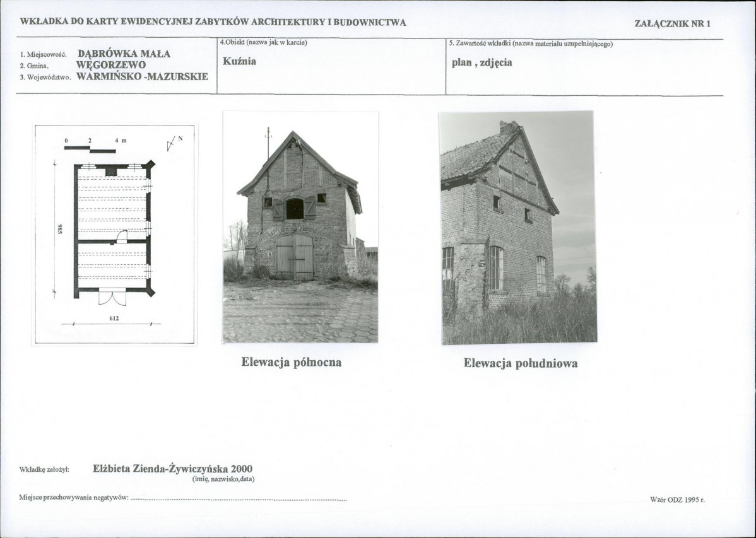Open the north elevation photograph
Screen dimensions: 756x538
(x=300, y=227)
